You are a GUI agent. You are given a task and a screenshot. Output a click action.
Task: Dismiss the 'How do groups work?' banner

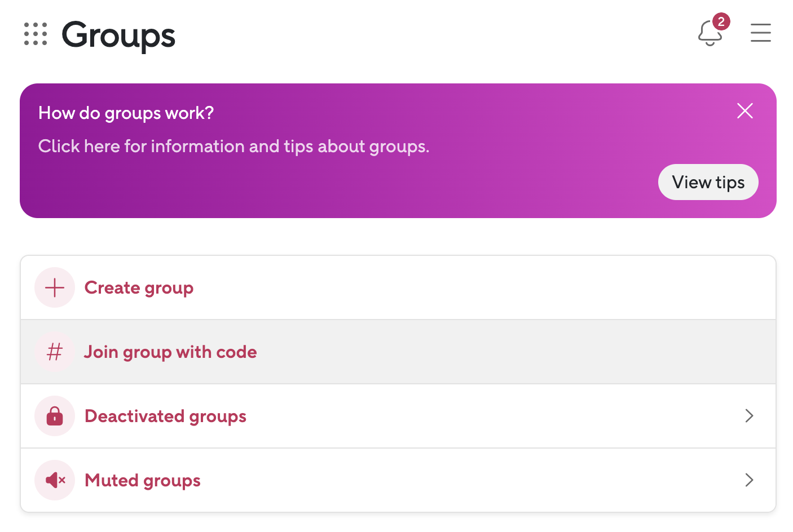tap(744, 111)
